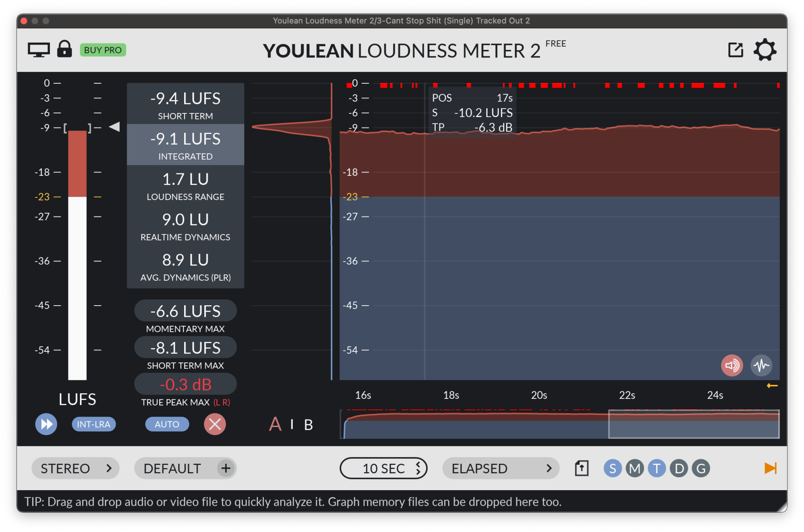The image size is (804, 532).
Task: Click the -6.6 LUFS MOMENTARY MAX value
Action: click(x=185, y=311)
